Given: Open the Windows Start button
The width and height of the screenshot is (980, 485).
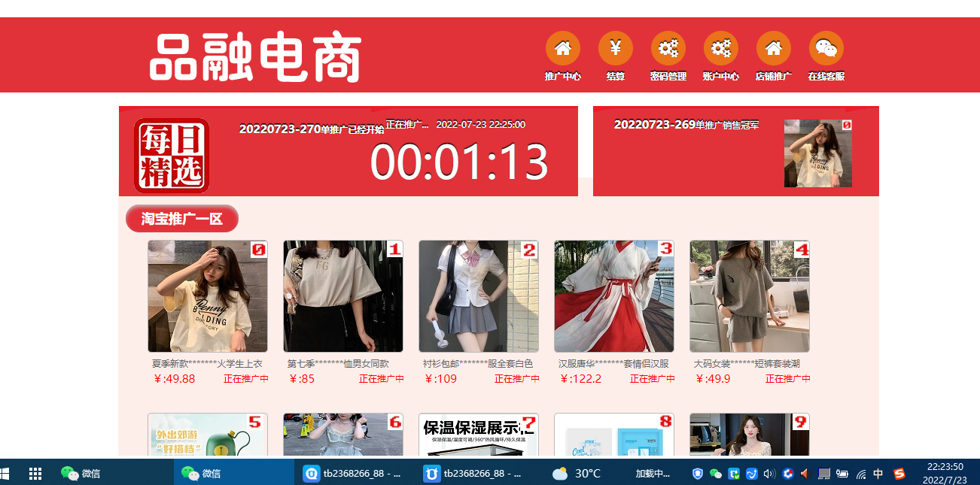Looking at the screenshot, I should click(x=4, y=474).
